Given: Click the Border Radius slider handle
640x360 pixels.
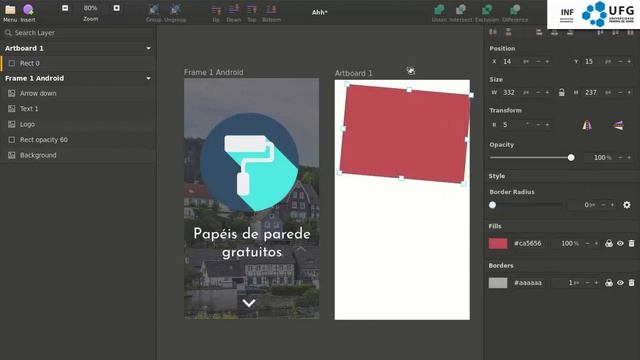Looking at the screenshot, I should click(x=493, y=205).
